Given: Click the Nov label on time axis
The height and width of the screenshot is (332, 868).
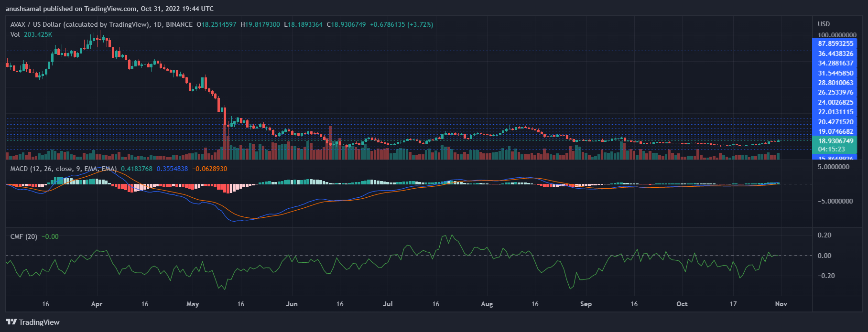Looking at the screenshot, I should point(781,304).
